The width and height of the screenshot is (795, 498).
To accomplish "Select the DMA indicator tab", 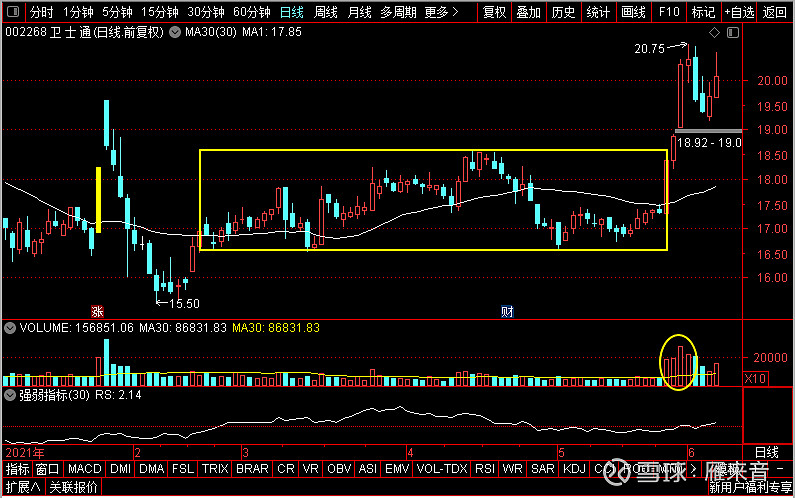I will click(x=152, y=469).
